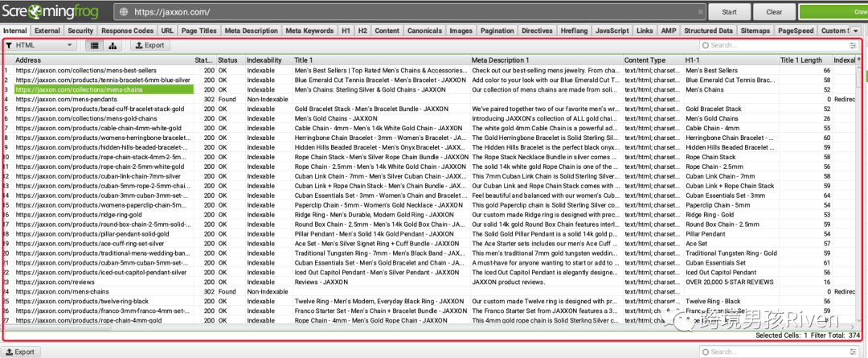Select the H1 tab
Screen dimensions: 868x358
(346, 31)
